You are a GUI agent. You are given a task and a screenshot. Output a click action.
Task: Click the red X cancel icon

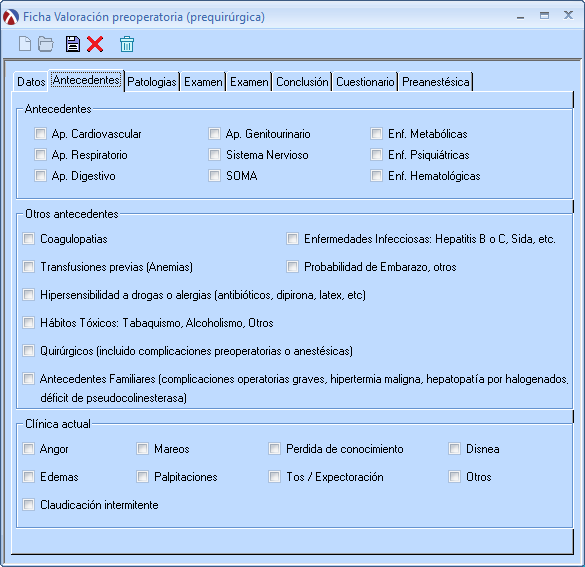pyautogui.click(x=95, y=44)
